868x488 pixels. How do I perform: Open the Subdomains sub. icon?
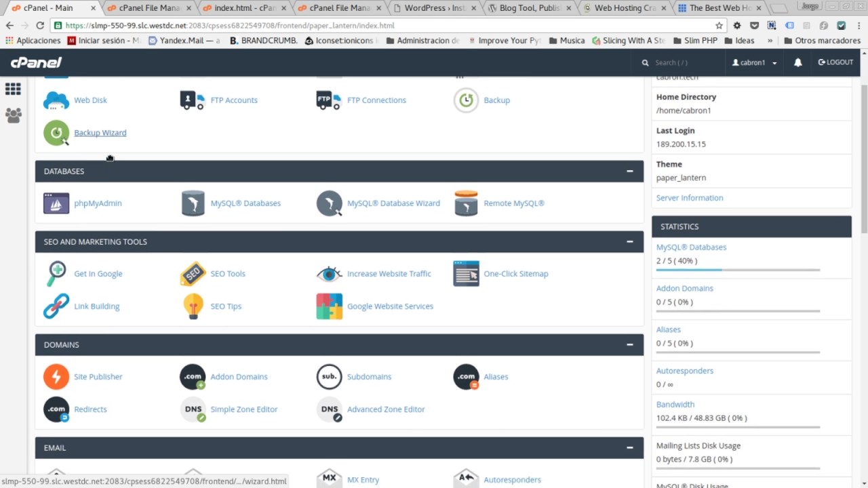point(329,377)
